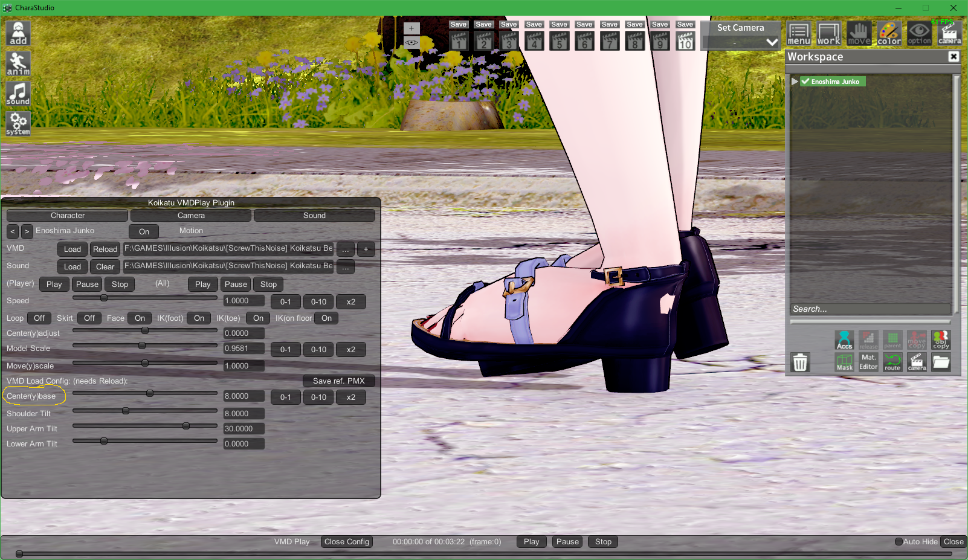
Task: Click the Speed value field 1.0000
Action: tap(244, 301)
